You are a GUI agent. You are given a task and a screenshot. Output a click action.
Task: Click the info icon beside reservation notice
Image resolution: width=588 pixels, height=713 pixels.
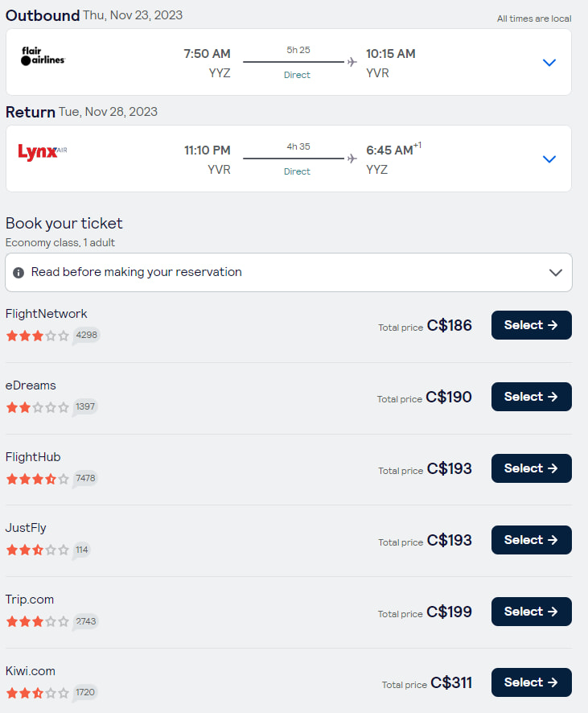click(x=18, y=272)
